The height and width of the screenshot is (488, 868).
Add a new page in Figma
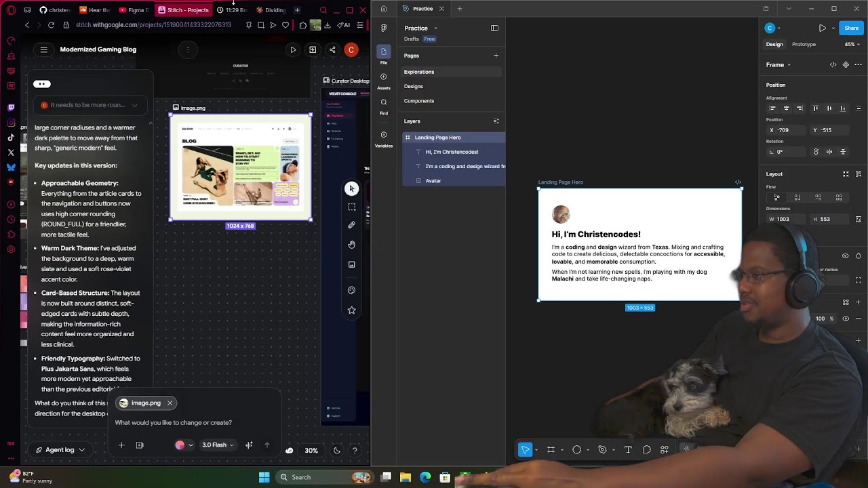[x=496, y=56]
